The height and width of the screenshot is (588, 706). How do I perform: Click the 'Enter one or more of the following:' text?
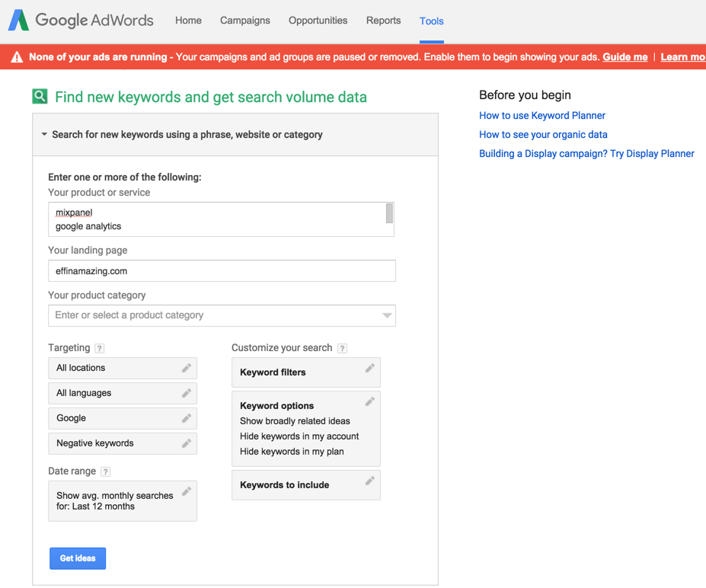pos(125,177)
